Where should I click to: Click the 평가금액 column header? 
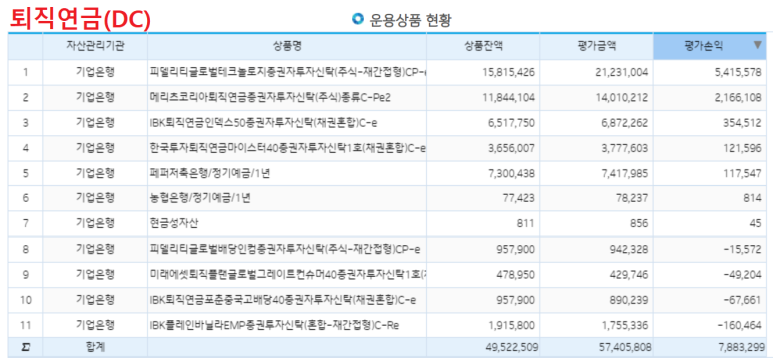[x=597, y=46]
